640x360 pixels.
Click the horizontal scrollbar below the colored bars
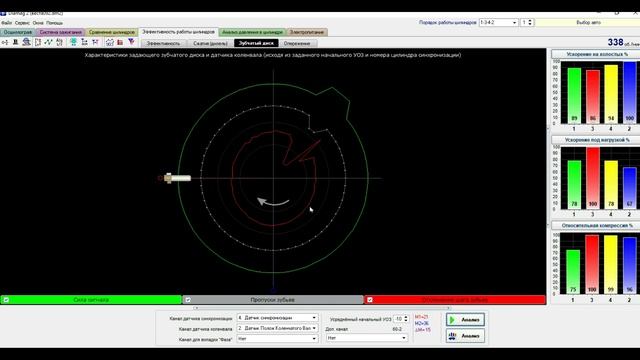pyautogui.click(x=322, y=308)
